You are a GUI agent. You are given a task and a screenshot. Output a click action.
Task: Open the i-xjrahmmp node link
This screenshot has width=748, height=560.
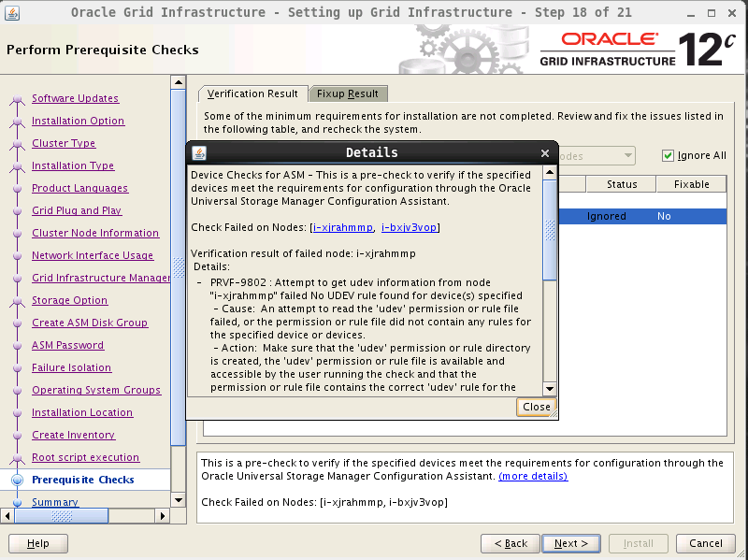click(x=343, y=227)
